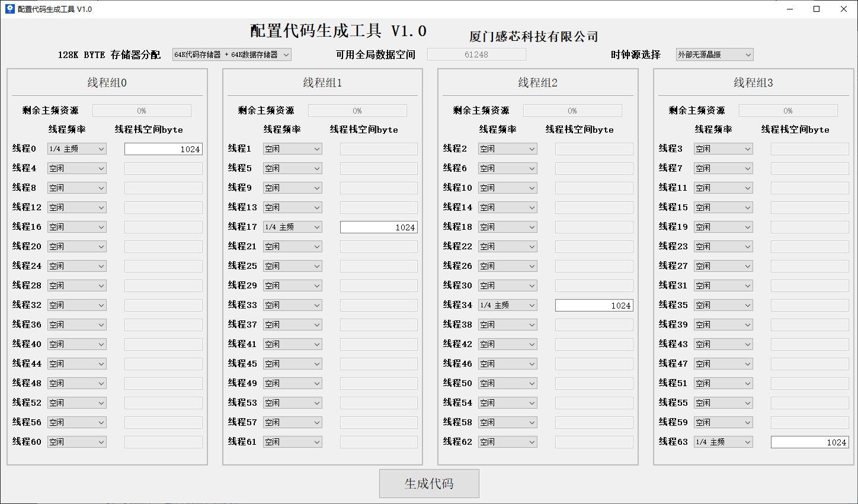Click the 厦门感芯科技有限公司 company name
This screenshot has width=858, height=504.
534,37
